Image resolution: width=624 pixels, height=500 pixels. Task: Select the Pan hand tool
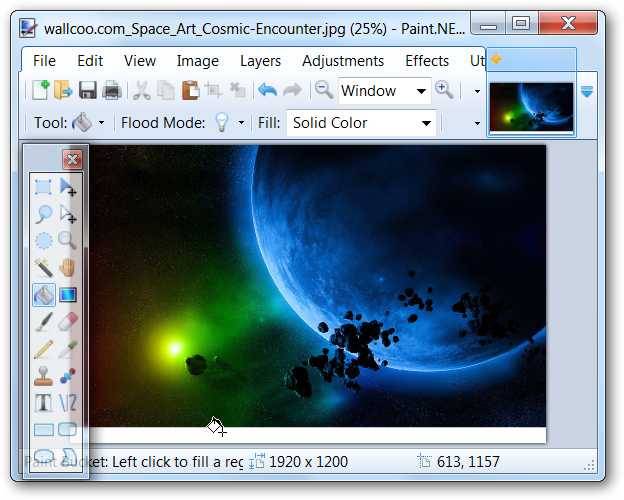click(x=68, y=268)
